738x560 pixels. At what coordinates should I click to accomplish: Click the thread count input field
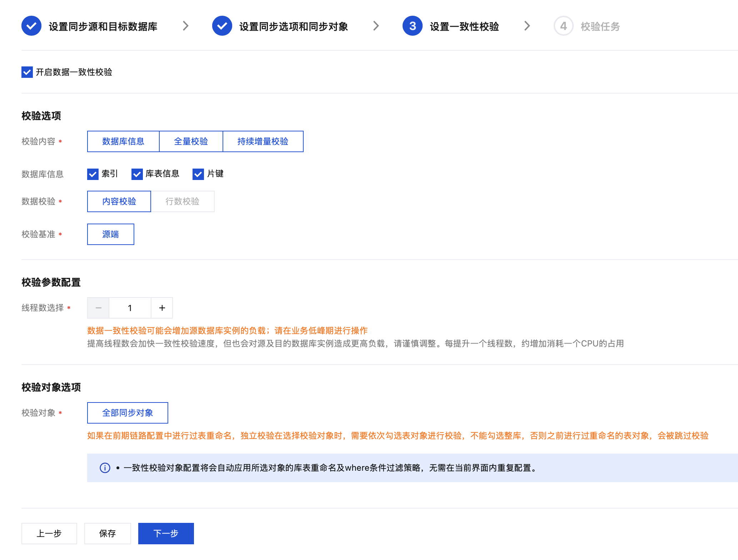coord(130,308)
